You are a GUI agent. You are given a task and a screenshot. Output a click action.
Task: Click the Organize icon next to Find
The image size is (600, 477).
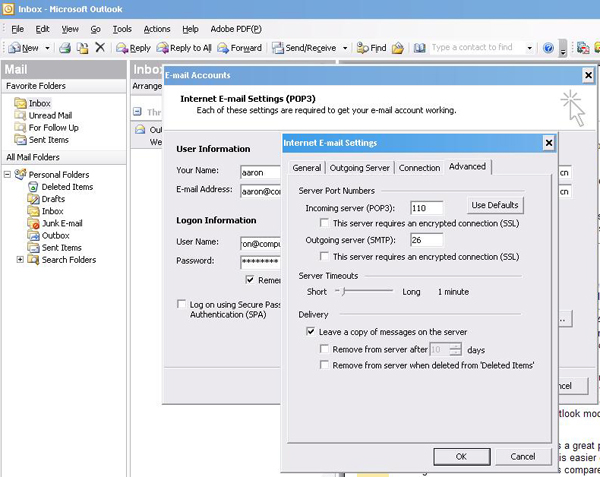(x=398, y=48)
